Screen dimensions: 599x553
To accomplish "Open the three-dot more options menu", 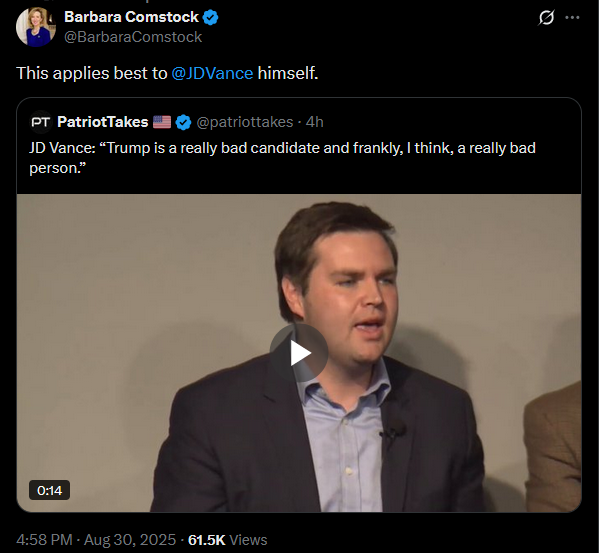I will 572,18.
